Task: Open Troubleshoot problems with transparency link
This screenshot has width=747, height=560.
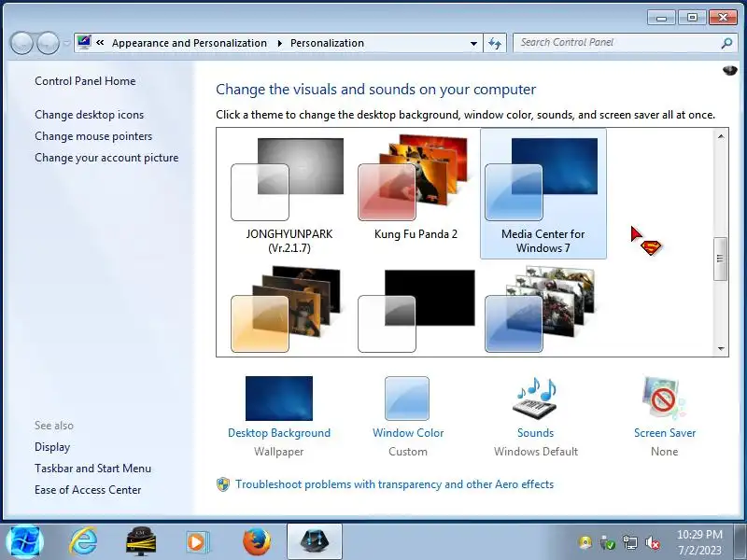Action: 394,484
